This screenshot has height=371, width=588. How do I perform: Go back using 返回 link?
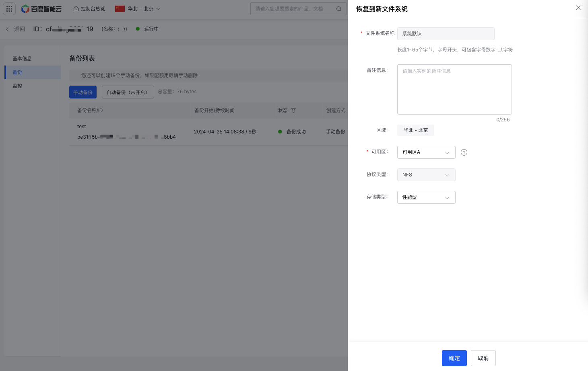click(x=15, y=29)
